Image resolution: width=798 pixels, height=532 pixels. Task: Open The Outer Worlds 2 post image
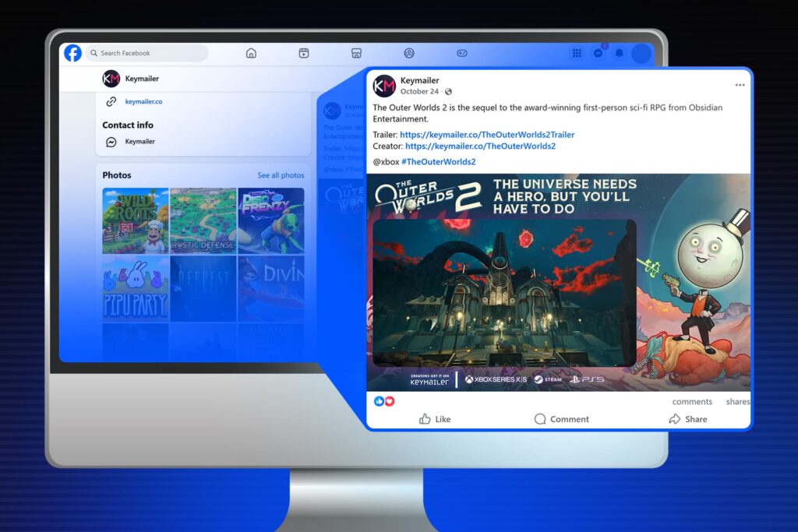(x=558, y=282)
